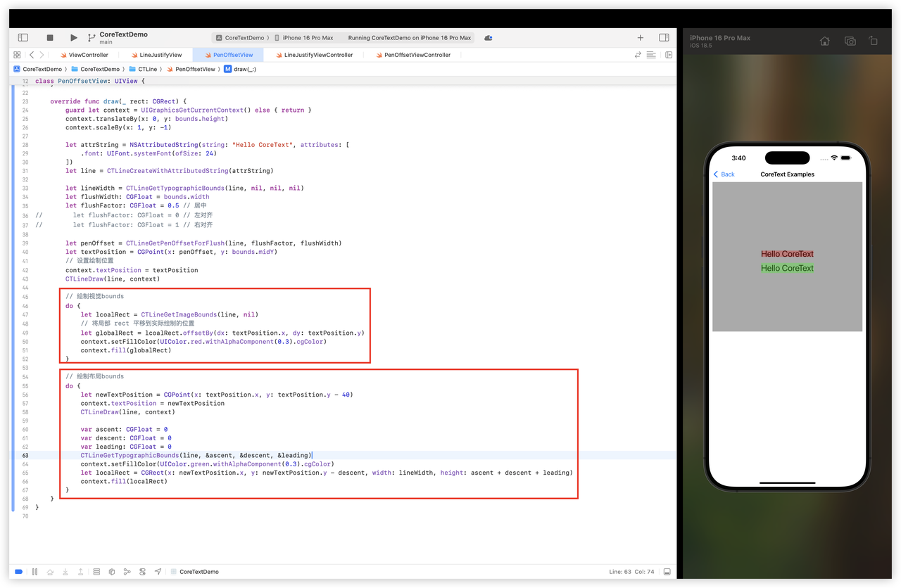The image size is (901, 588).
Task: Tap Back in the simulator navigation bar
Action: (724, 174)
